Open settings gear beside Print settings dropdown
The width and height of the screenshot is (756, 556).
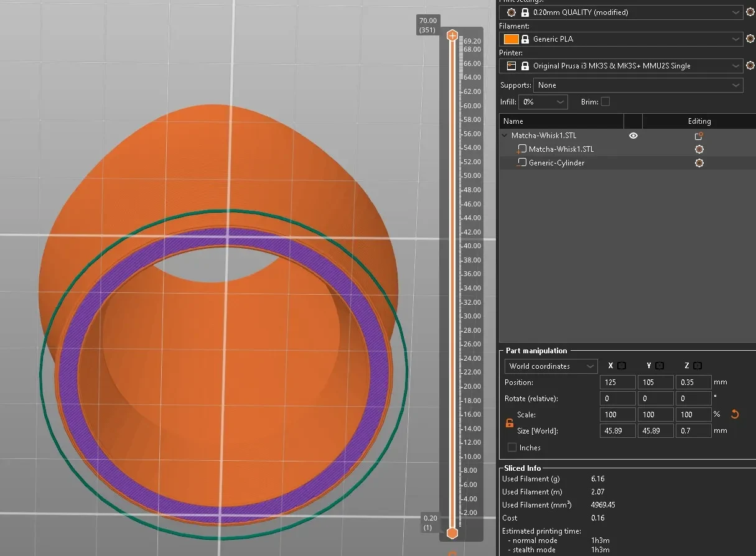tap(750, 12)
